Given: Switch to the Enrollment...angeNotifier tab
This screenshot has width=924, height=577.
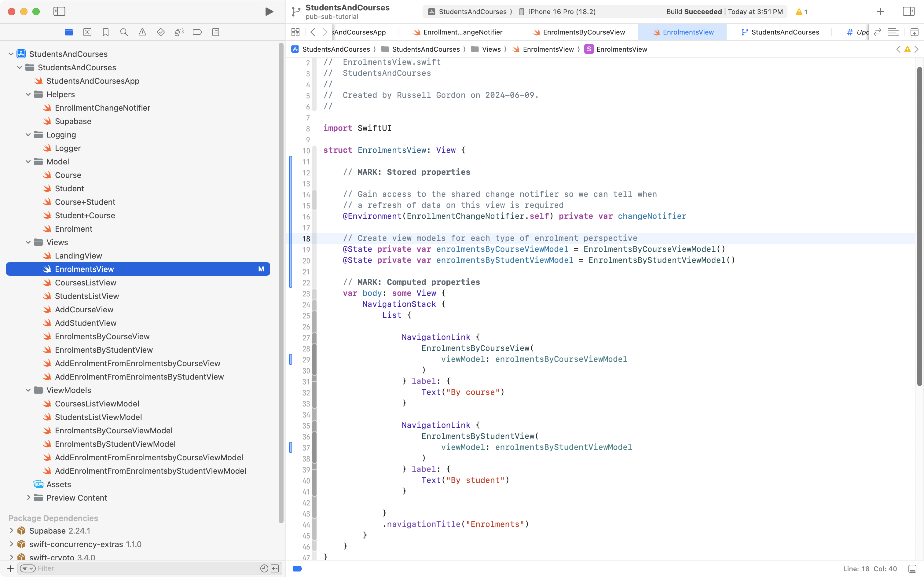Looking at the screenshot, I should click(x=462, y=32).
